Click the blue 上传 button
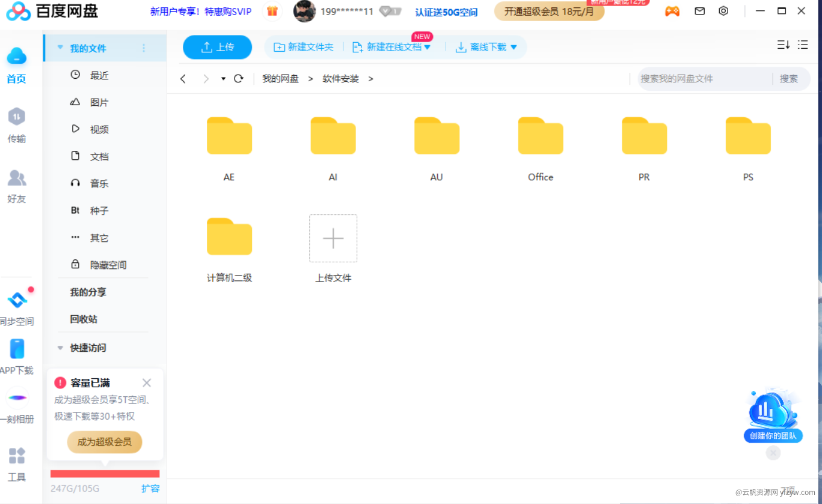Screen dimensions: 822x504 click(217, 47)
